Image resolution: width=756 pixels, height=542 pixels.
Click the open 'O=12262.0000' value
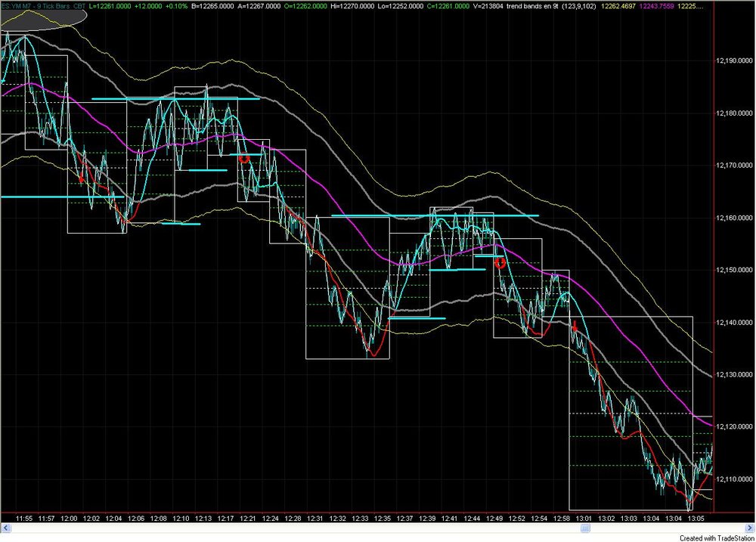coord(305,6)
